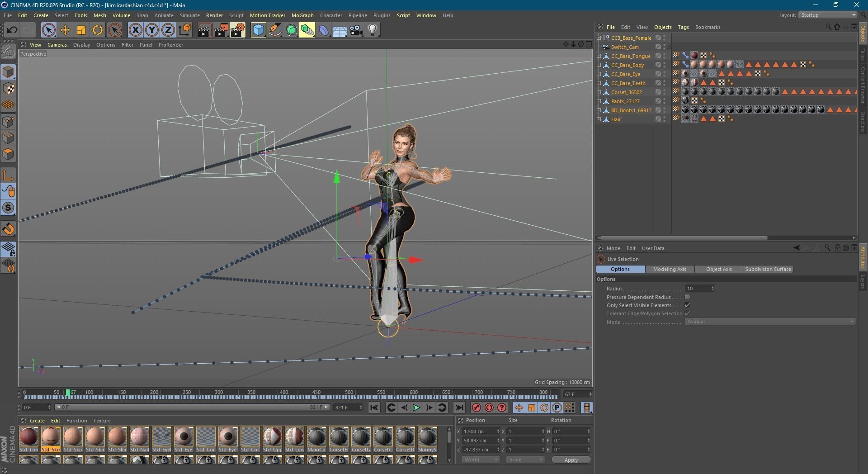
Task: Click the Position X value field
Action: (x=481, y=431)
